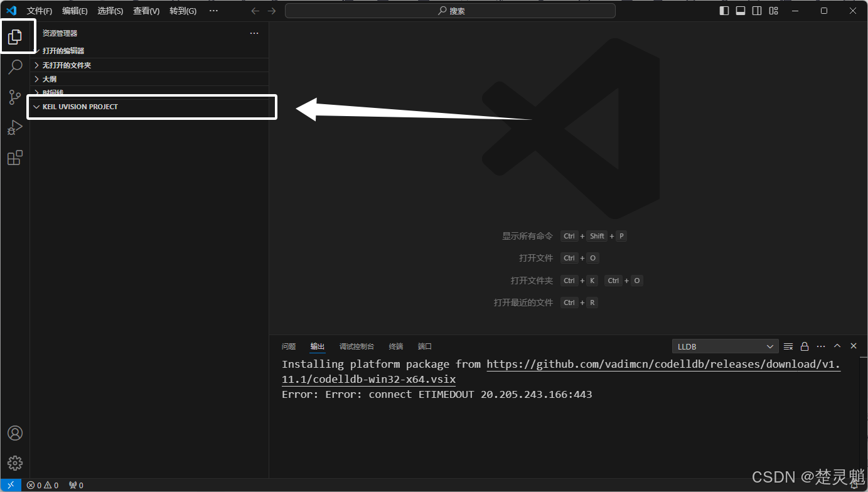Expand the 大纲 section

coord(149,79)
